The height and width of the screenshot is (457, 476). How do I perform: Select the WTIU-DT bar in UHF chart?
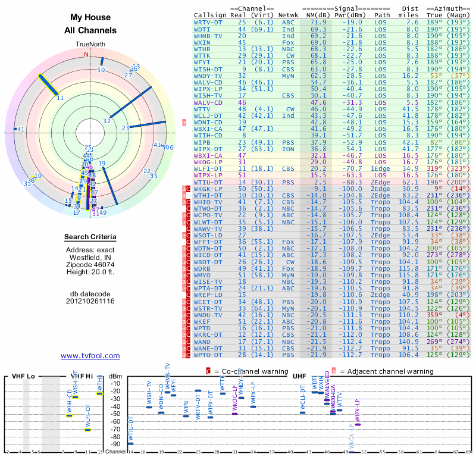point(130,444)
